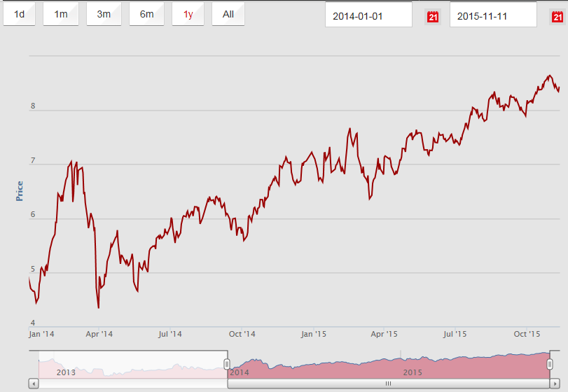Open the start date calendar picker icon
568x392 pixels.
pos(432,16)
